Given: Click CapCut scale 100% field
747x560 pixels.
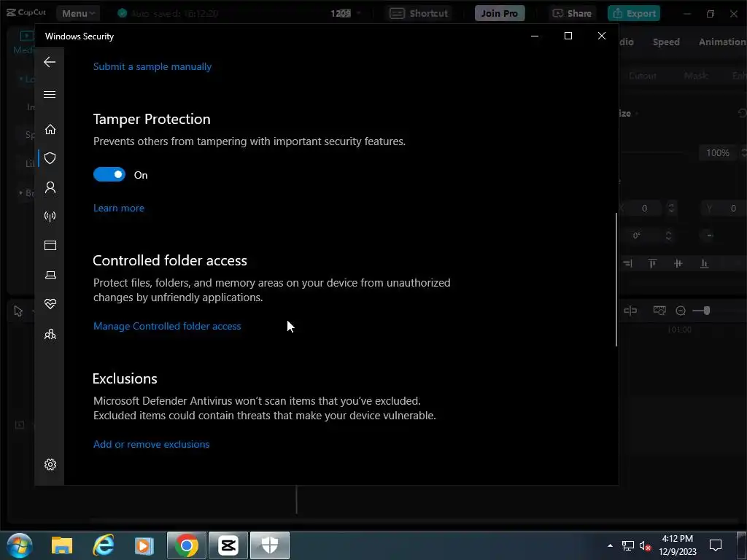Looking at the screenshot, I should coord(718,153).
